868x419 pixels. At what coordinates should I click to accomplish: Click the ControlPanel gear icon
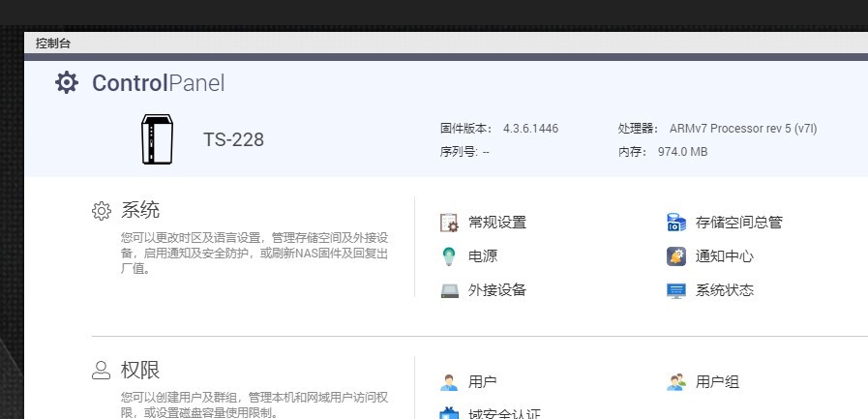[66, 83]
